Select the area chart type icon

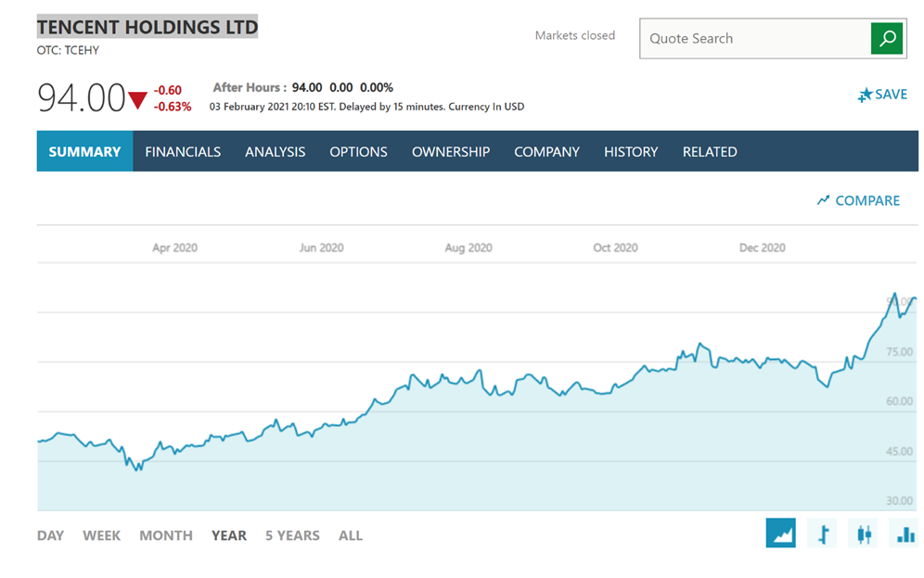point(781,533)
